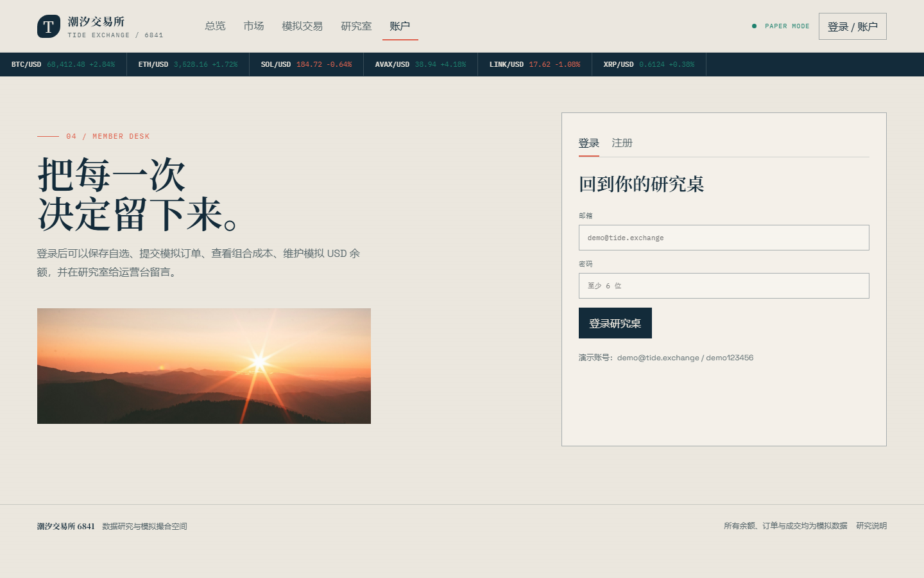Click the green PAPER MODE status dot

click(754, 26)
